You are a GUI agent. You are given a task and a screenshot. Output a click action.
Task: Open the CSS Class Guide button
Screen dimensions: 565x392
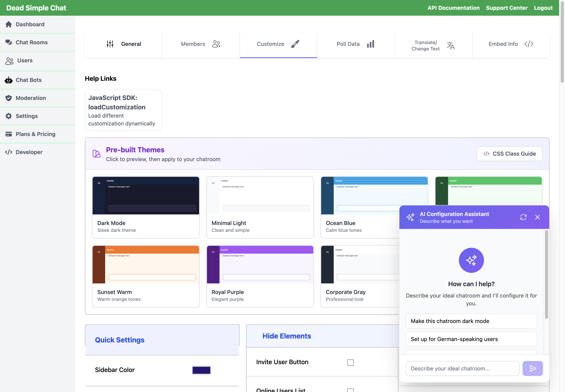pyautogui.click(x=509, y=153)
